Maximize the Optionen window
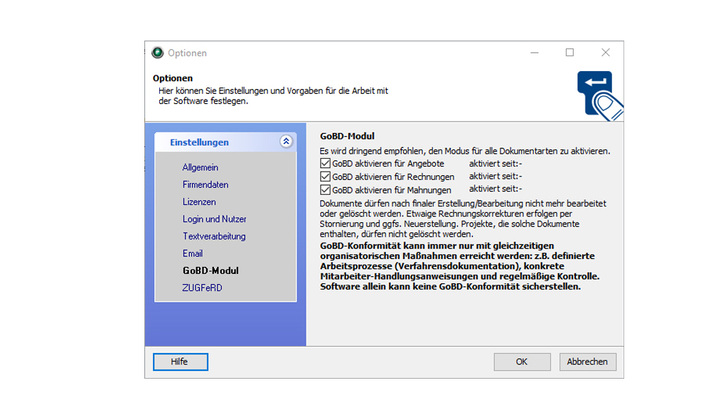Screen dimensions: 728x410 click(x=569, y=53)
